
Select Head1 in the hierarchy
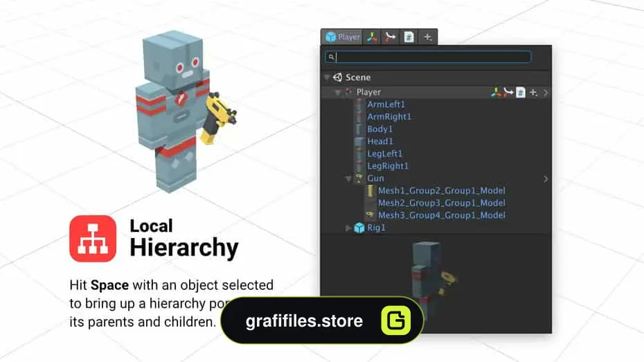pos(380,141)
